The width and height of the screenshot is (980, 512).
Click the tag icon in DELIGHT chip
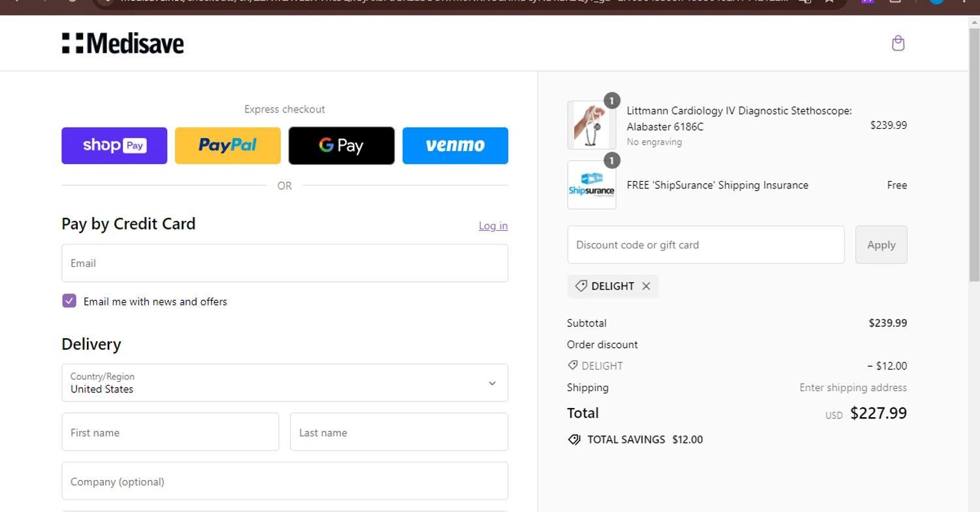581,286
